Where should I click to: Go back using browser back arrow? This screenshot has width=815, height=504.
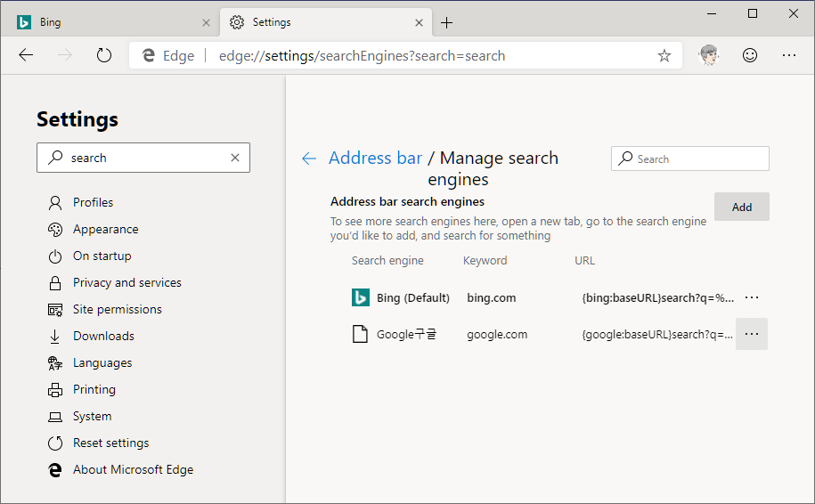tap(26, 55)
